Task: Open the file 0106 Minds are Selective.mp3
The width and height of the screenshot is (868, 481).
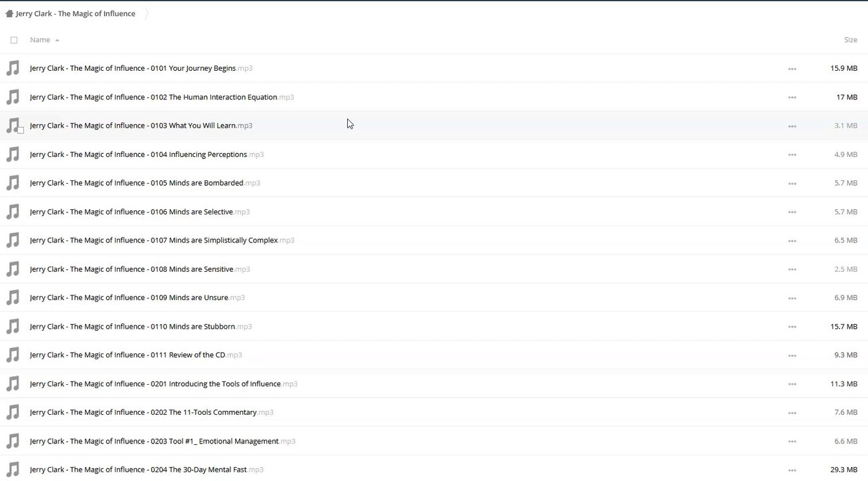Action: click(x=140, y=212)
